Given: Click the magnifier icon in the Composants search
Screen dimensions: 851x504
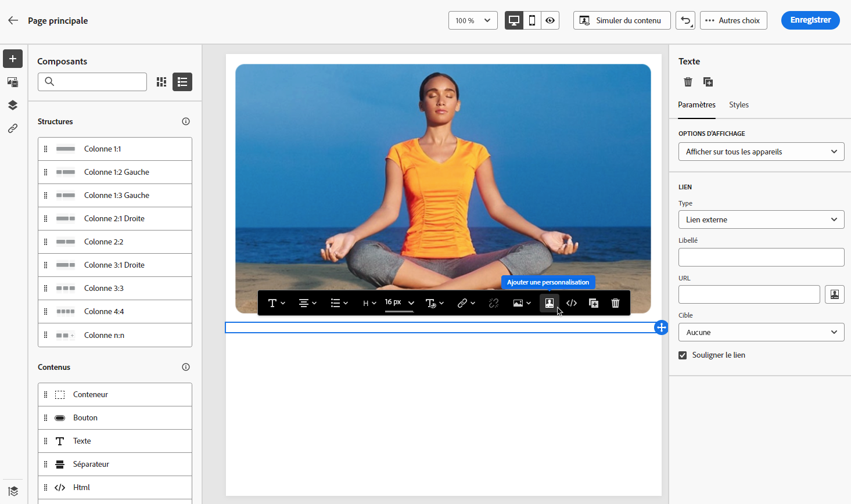Looking at the screenshot, I should [x=49, y=82].
